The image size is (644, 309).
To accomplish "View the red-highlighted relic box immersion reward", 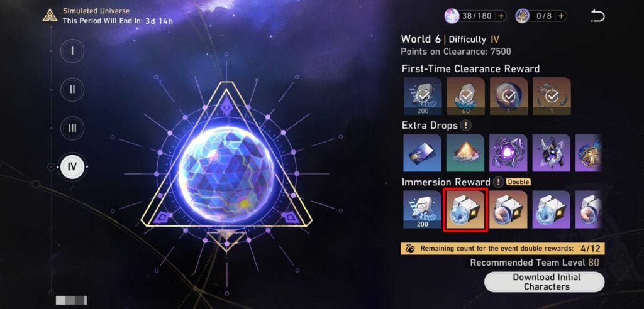I will click(x=465, y=209).
